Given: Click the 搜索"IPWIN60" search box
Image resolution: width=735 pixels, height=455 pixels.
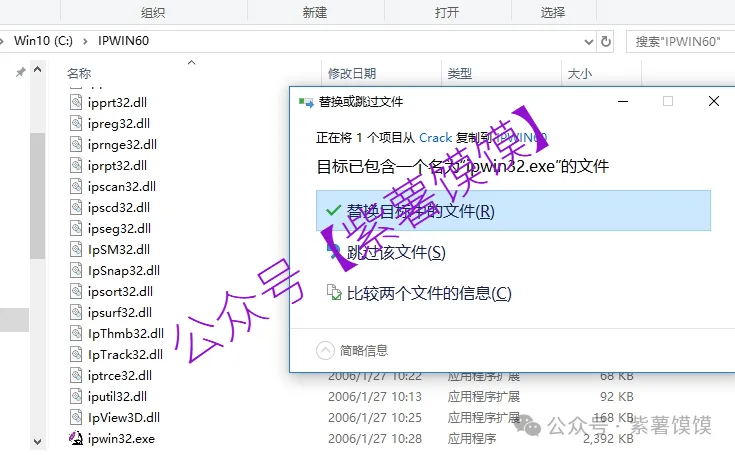Looking at the screenshot, I should tap(682, 41).
